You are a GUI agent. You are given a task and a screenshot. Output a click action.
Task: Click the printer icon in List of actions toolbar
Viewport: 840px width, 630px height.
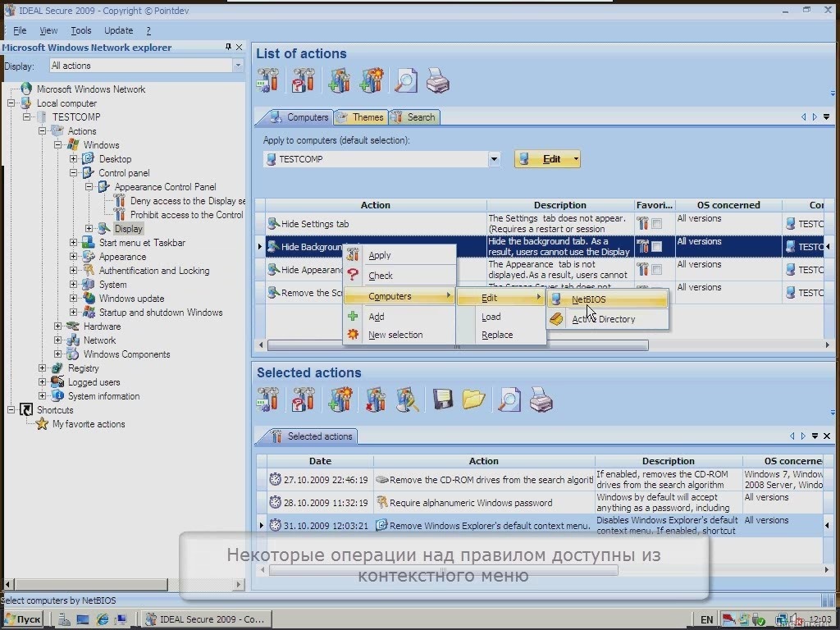click(x=438, y=81)
